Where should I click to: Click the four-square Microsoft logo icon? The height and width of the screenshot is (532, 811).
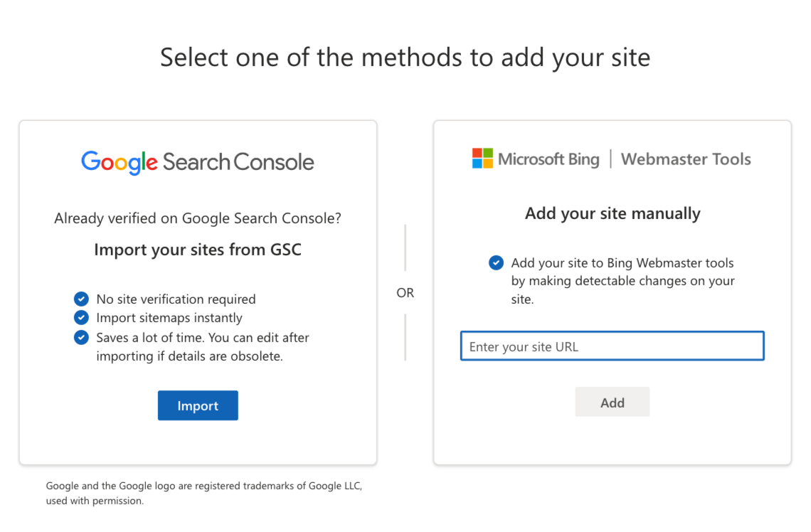[x=482, y=158]
